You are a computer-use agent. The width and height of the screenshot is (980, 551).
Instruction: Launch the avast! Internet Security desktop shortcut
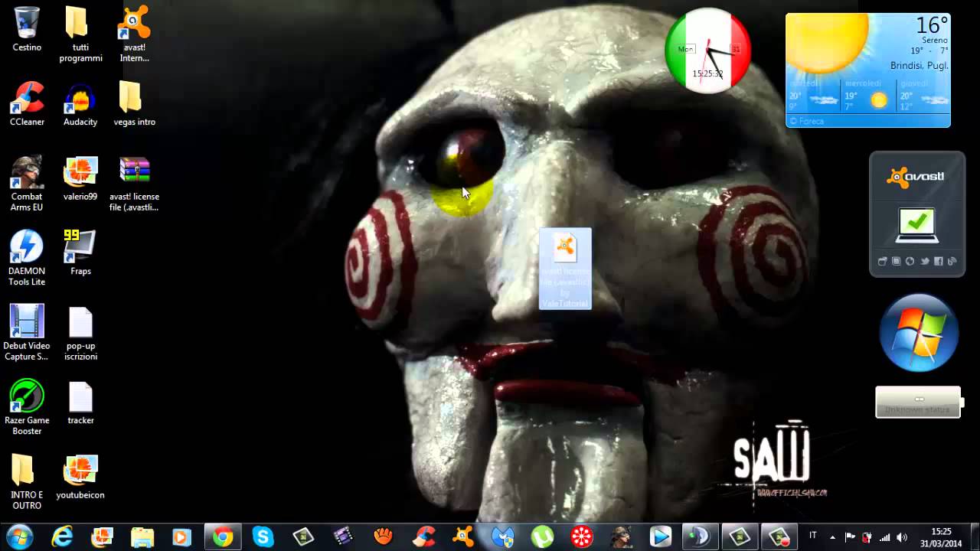tap(134, 34)
